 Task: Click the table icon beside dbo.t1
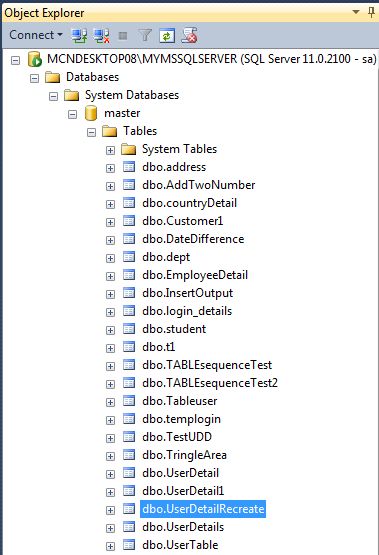click(x=129, y=347)
